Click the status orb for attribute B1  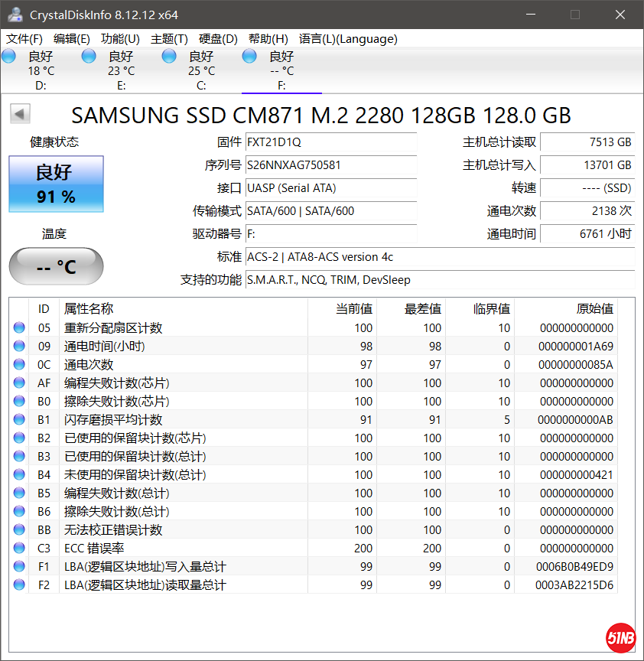point(19,420)
